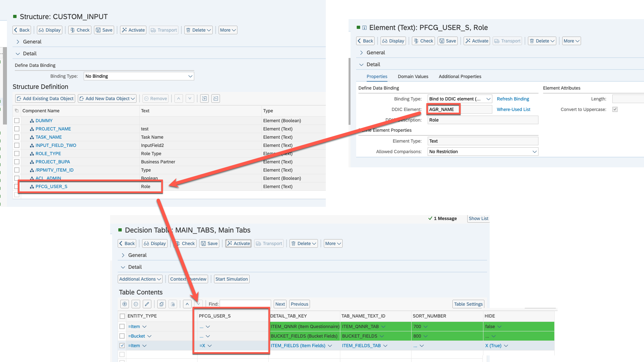644x362 pixels.
Task: Expand General section in CUSTOM_INPUT structure
Action: (18, 42)
